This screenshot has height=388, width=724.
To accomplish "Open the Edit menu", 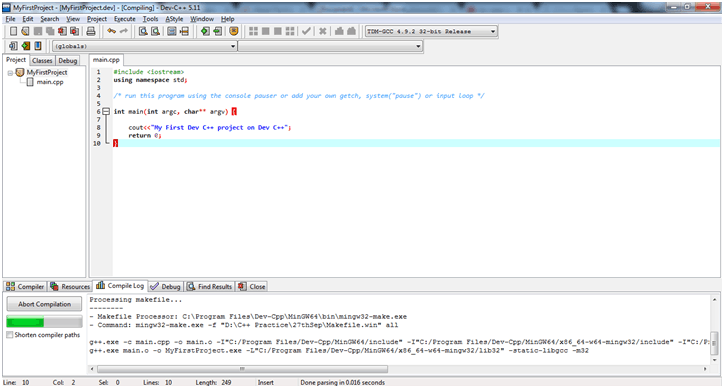I will [28, 19].
